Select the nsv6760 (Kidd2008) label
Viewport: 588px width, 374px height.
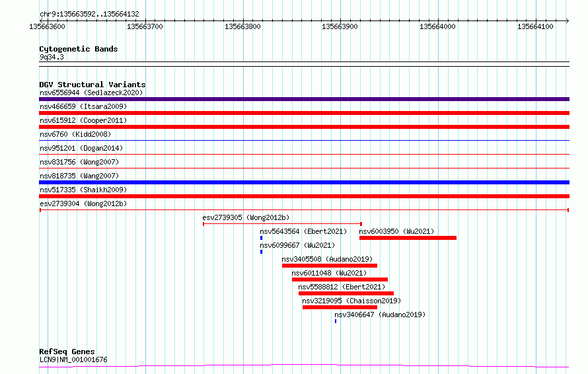(x=75, y=134)
